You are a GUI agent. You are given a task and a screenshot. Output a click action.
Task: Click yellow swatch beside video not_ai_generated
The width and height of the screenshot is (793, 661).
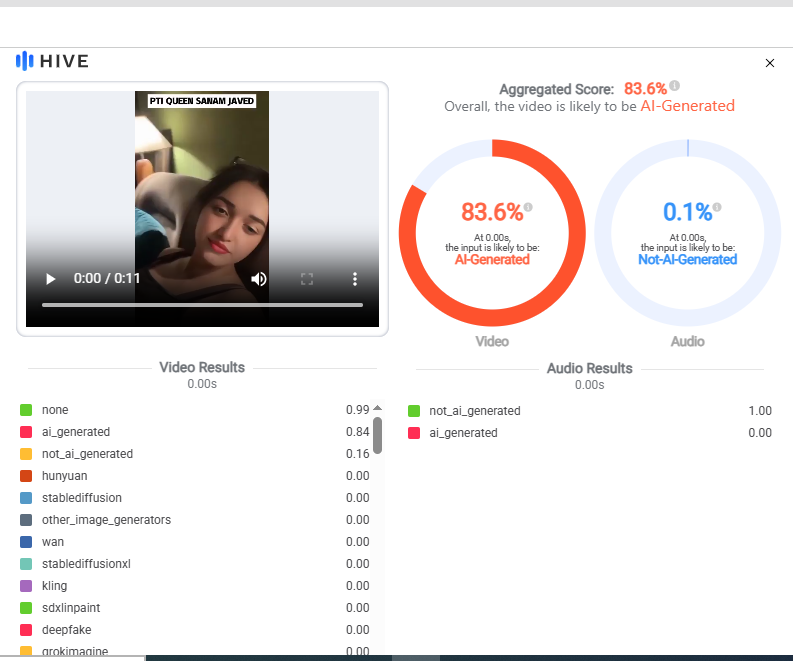[26, 454]
